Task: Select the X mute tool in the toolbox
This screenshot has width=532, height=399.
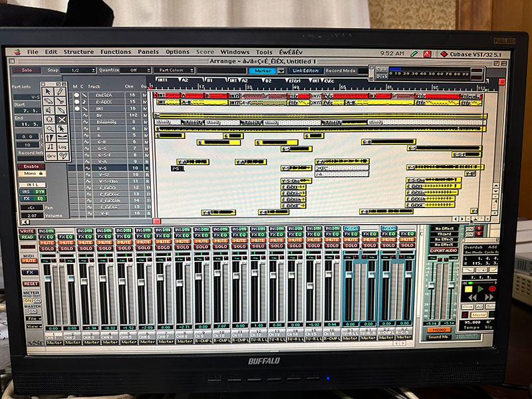Action: point(61,120)
